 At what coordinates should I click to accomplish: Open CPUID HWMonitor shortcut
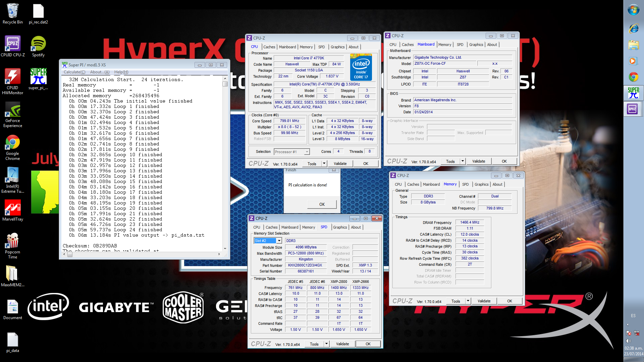(x=12, y=81)
